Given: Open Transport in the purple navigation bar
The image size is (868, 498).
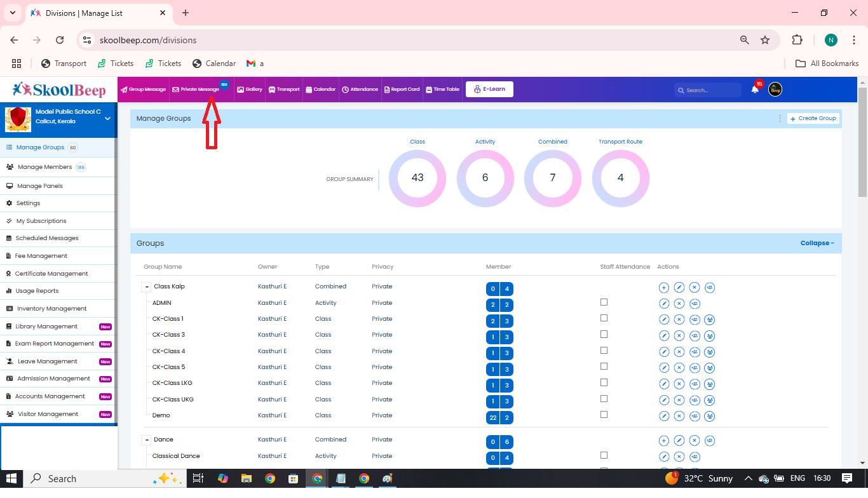Looking at the screenshot, I should [284, 90].
